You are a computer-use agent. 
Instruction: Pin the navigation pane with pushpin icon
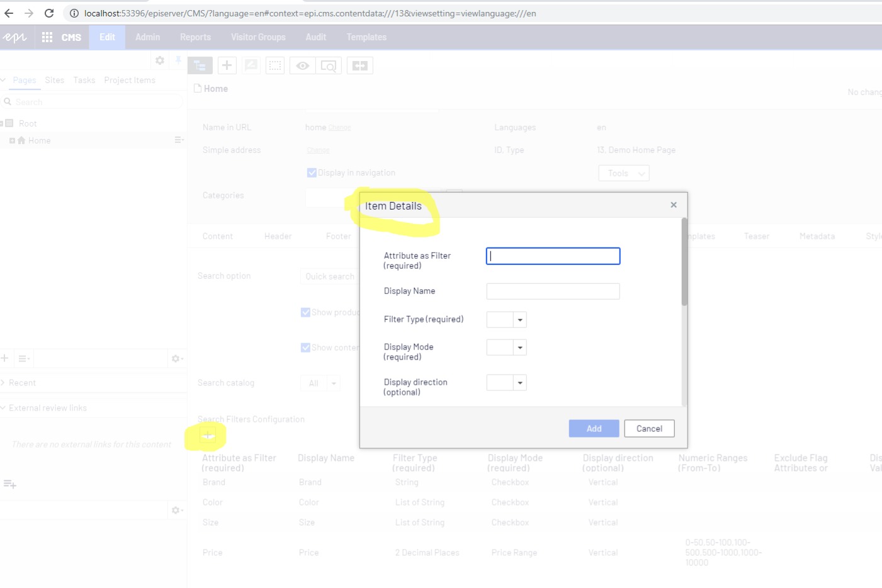(178, 60)
